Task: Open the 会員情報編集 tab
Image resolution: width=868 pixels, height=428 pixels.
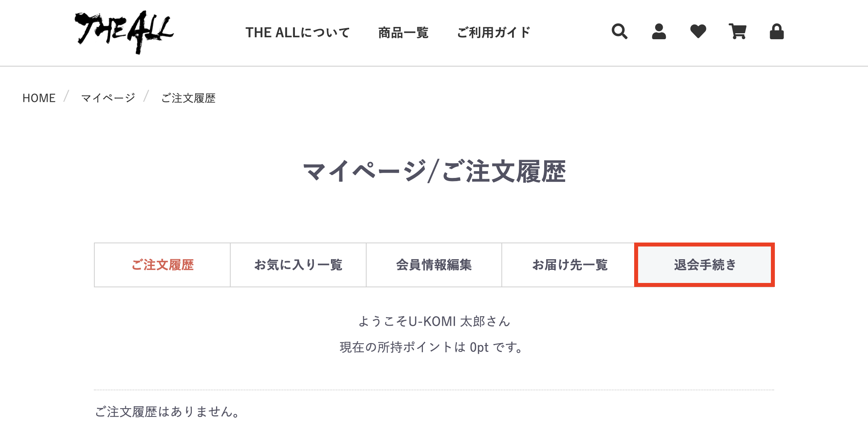Action: (x=434, y=265)
